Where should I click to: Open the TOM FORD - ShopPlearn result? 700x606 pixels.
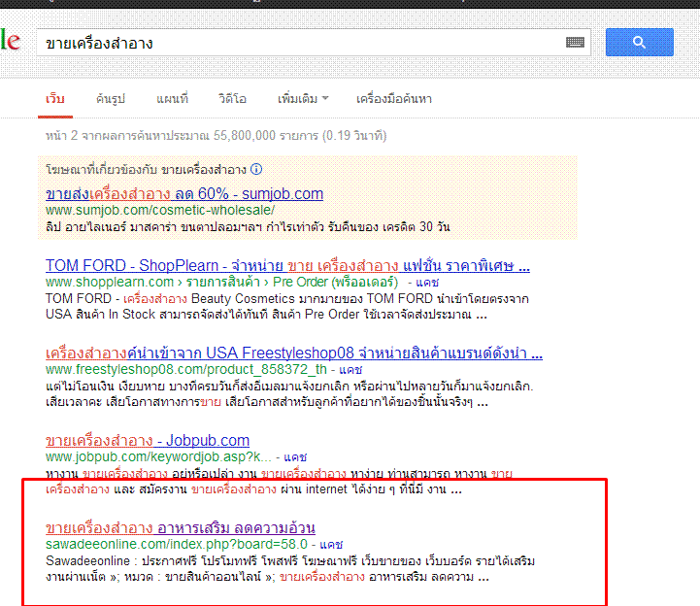click(x=287, y=266)
